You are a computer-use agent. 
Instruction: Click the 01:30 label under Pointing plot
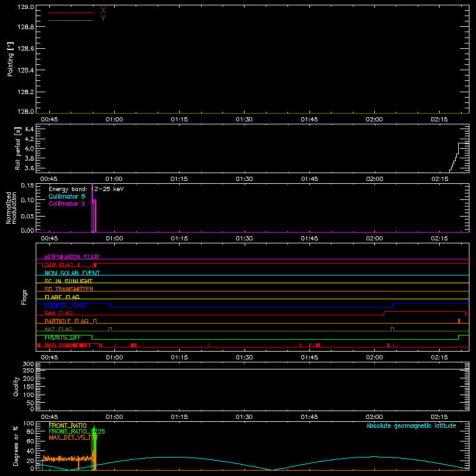(244, 120)
